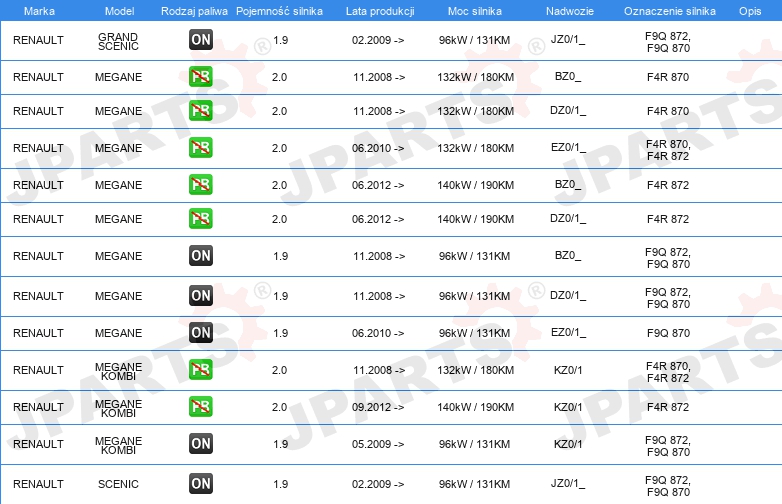Click ON icon in MEGANE 1.9 DZ0/1_ row
Image resolution: width=782 pixels, height=504 pixels.
(x=201, y=296)
